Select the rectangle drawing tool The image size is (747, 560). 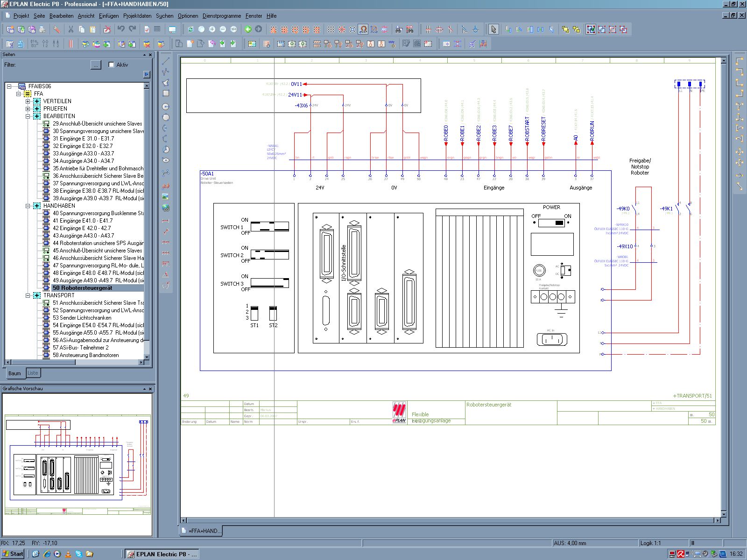pyautogui.click(x=166, y=93)
